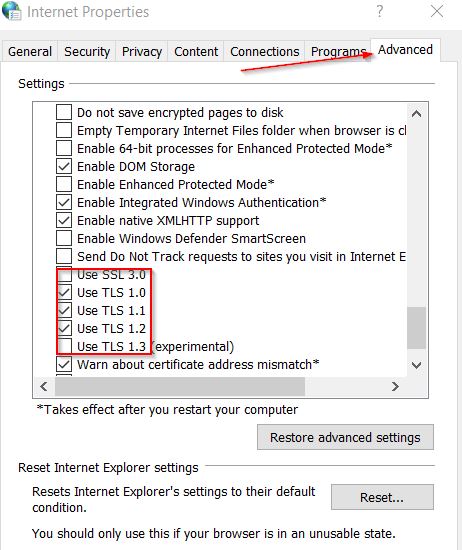The width and height of the screenshot is (462, 550).
Task: Click the vertical scrollbar thumb
Action: click(416, 328)
